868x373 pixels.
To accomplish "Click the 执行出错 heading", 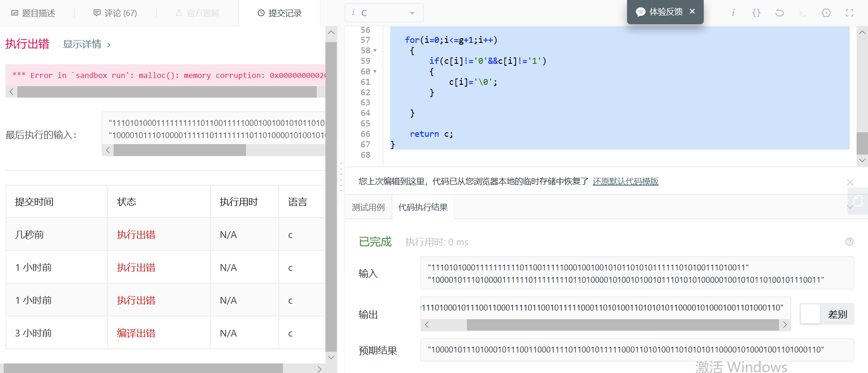I will point(27,44).
